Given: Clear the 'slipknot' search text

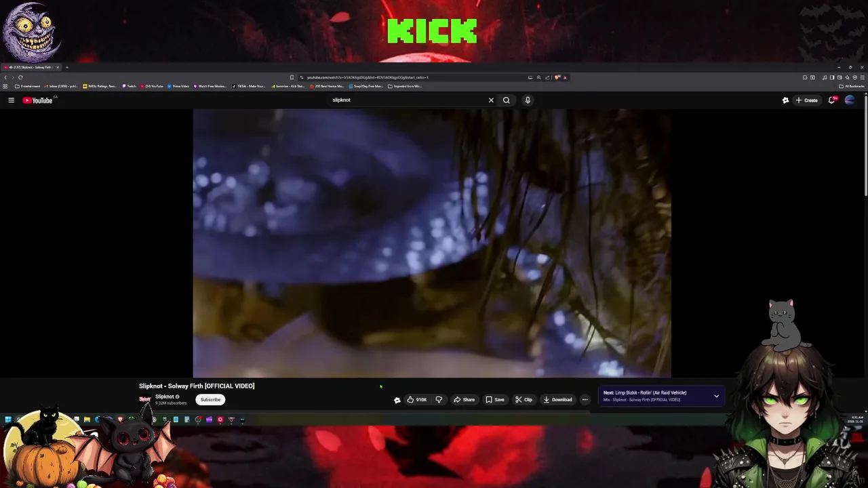Looking at the screenshot, I should click(x=491, y=100).
